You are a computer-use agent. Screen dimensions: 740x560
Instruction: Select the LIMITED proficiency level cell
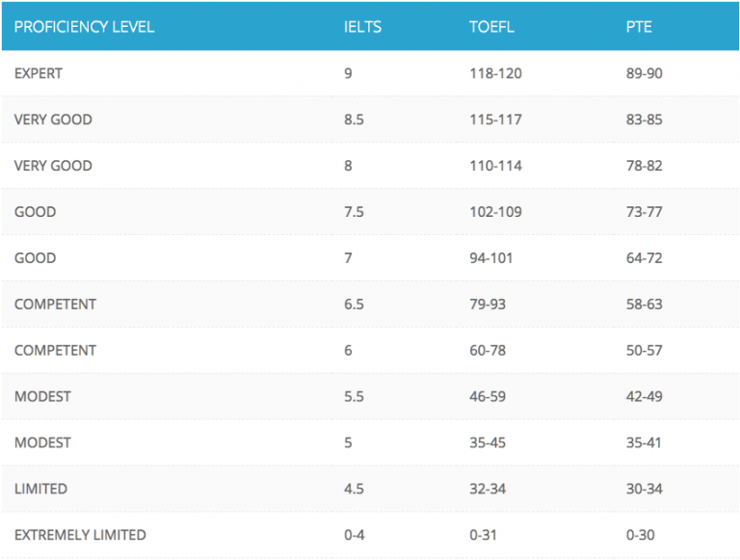click(40, 489)
